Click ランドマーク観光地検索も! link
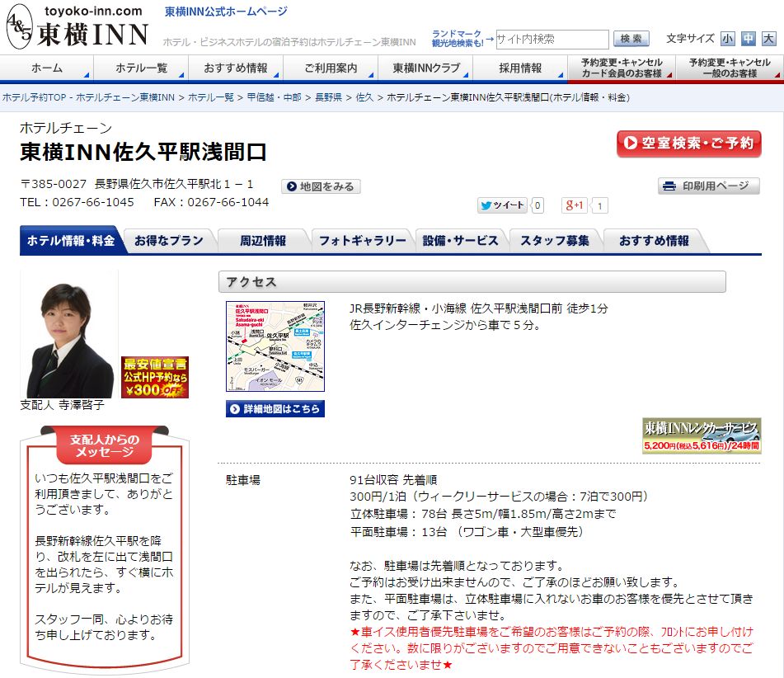The image size is (784, 678). pos(458,39)
